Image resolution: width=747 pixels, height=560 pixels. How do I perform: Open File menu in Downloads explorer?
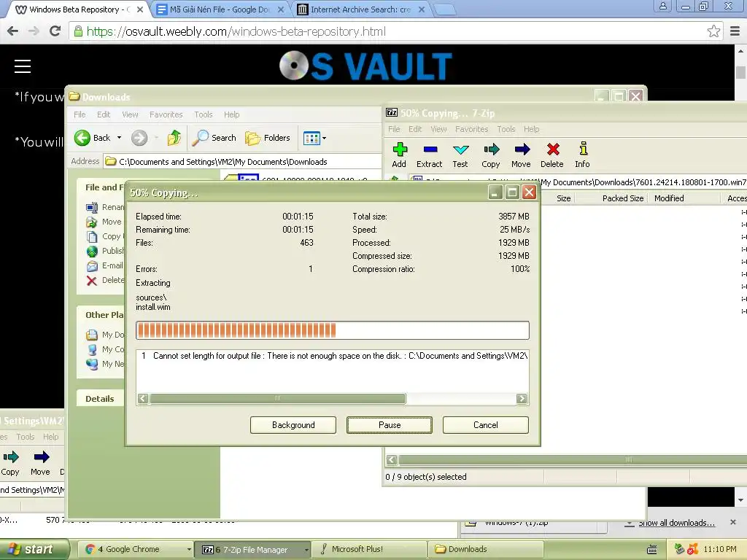pyautogui.click(x=80, y=114)
